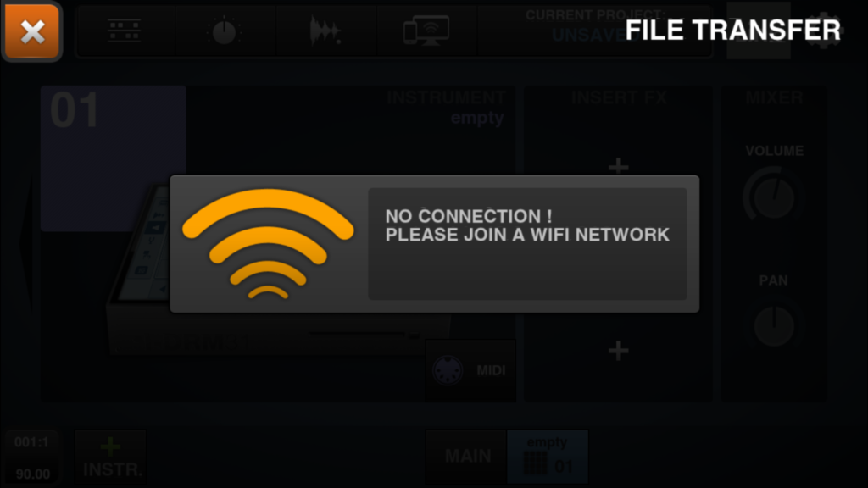The image size is (868, 488).
Task: Open the pattern sequencer grid icon
Action: click(124, 30)
